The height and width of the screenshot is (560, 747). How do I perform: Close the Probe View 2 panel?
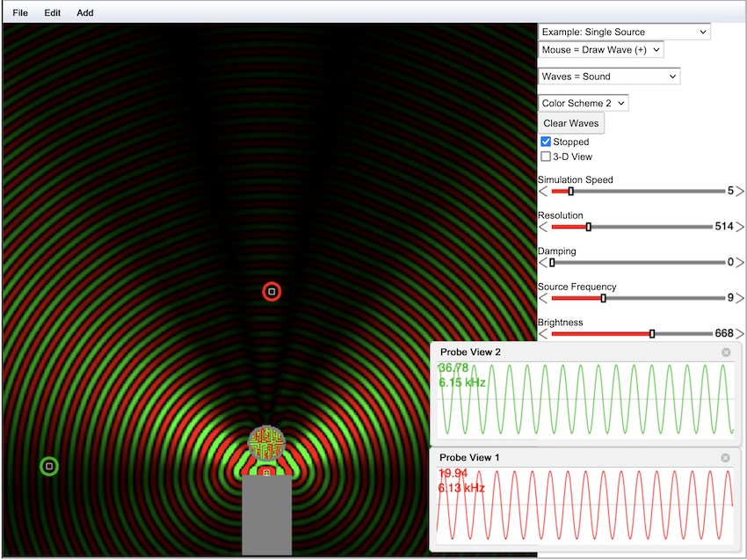pyautogui.click(x=726, y=353)
